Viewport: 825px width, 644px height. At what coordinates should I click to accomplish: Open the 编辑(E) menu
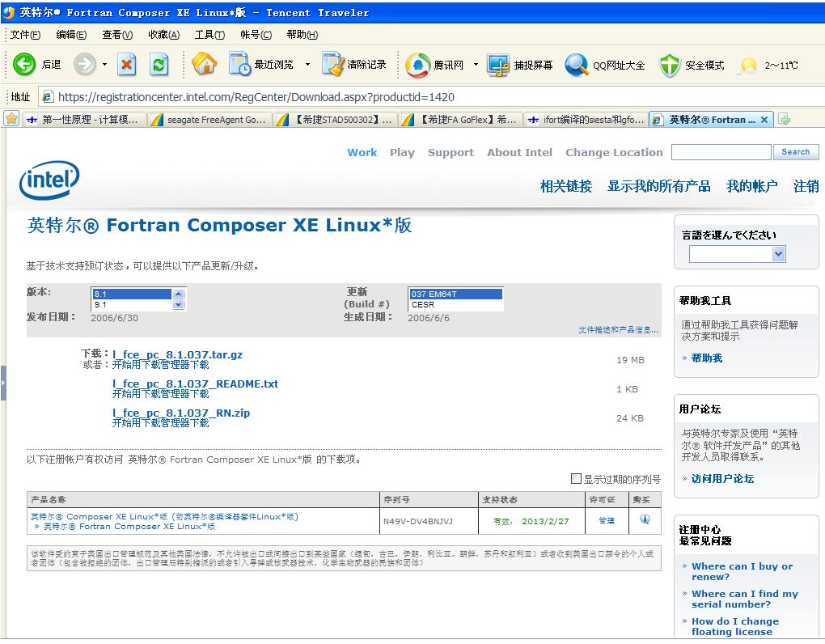(71, 35)
